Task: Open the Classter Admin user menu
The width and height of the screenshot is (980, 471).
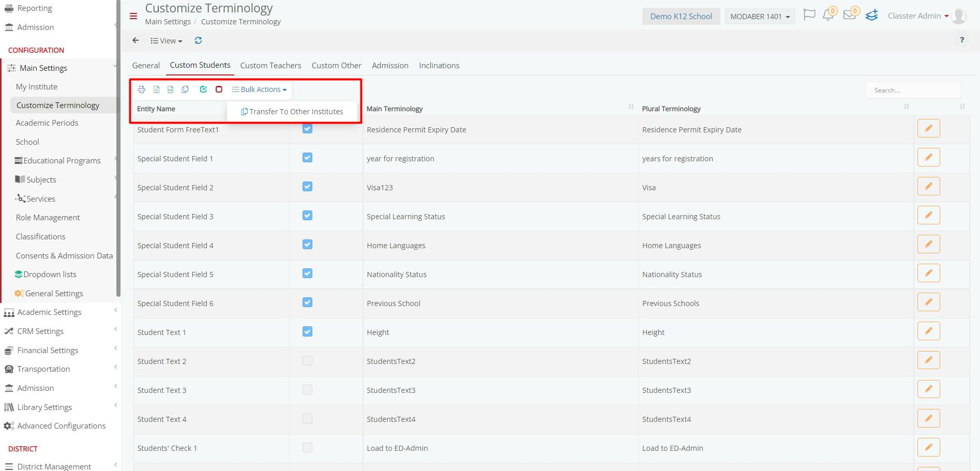Action: pyautogui.click(x=918, y=16)
